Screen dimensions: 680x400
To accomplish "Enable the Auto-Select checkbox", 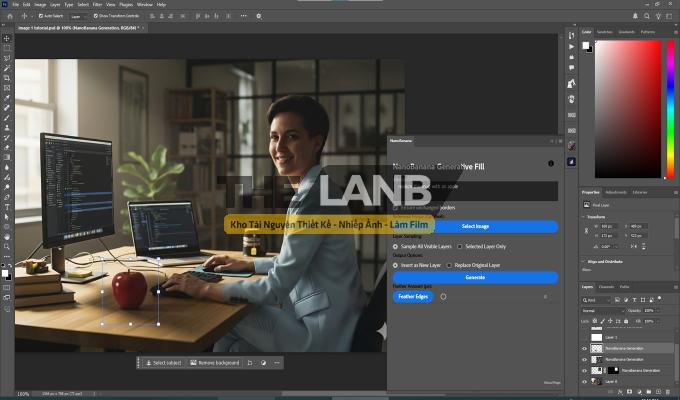I will click(40, 16).
